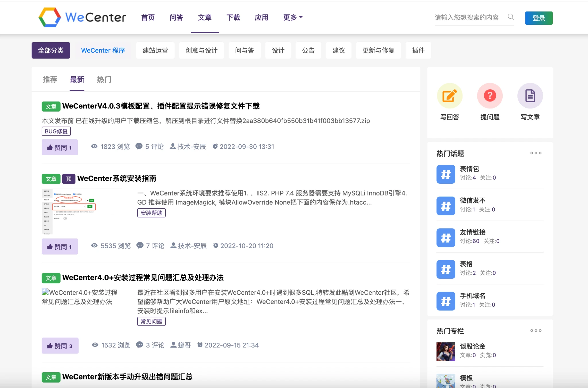Select the 更新与修复 category

pos(378,51)
